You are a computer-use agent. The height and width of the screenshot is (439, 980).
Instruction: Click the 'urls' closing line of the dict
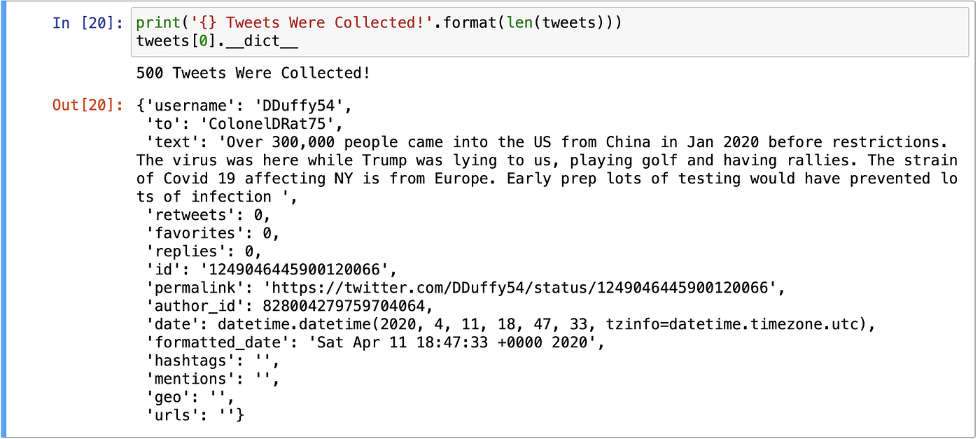(194, 415)
